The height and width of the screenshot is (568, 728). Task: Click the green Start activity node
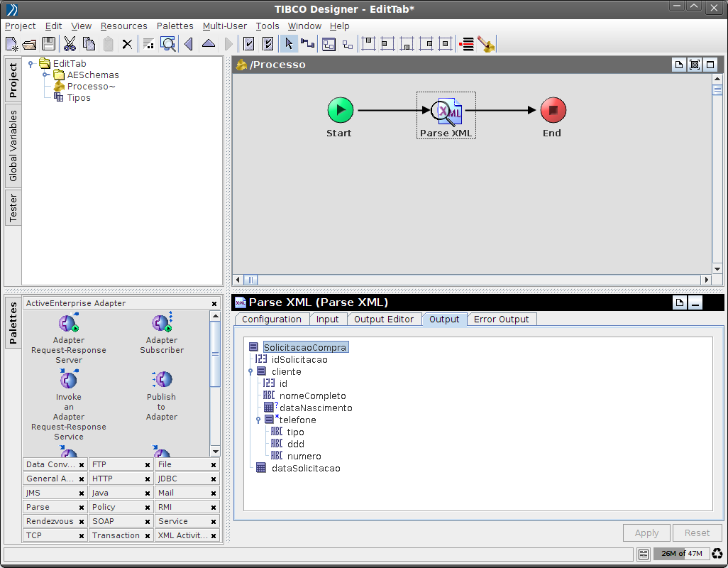click(340, 110)
